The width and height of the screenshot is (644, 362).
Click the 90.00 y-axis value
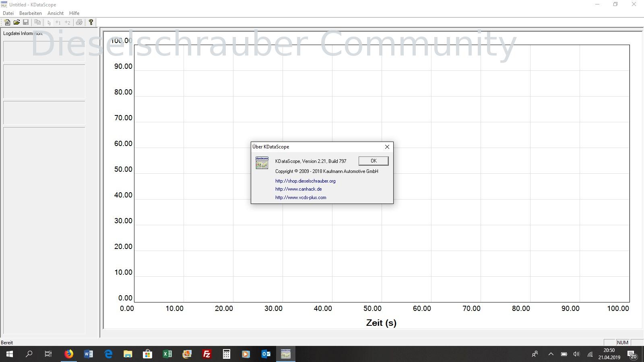click(x=123, y=66)
